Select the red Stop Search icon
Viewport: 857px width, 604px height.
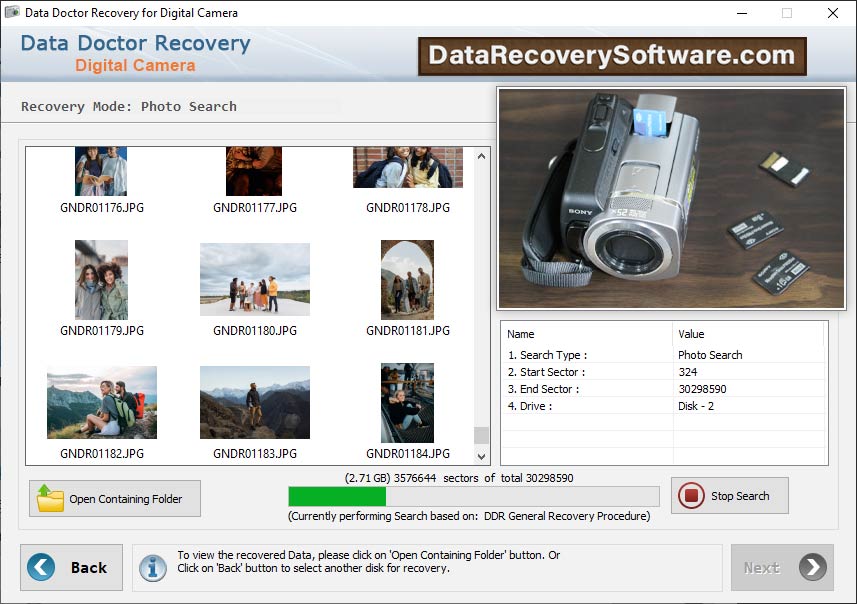[689, 495]
